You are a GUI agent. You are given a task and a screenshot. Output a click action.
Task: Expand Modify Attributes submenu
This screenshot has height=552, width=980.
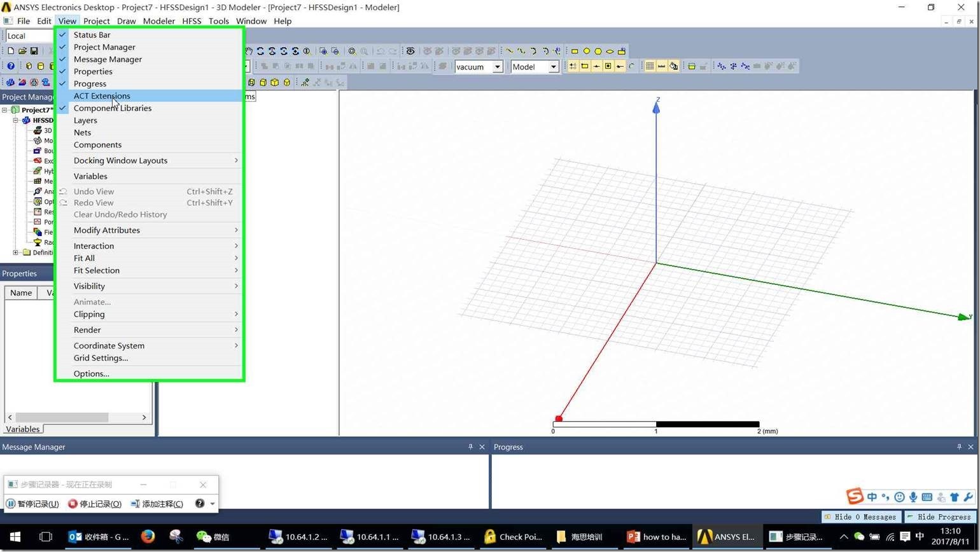pos(150,230)
